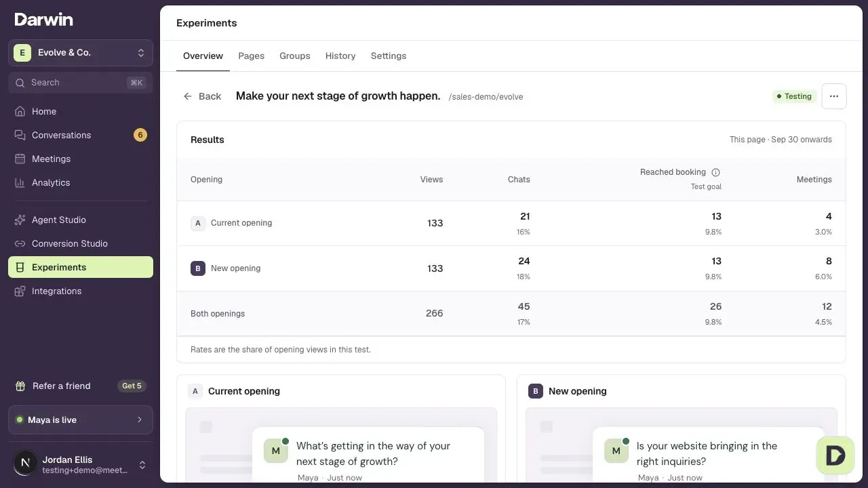Click the Get 5 referral badge
Viewport: 868px width, 488px height.
pyautogui.click(x=132, y=386)
